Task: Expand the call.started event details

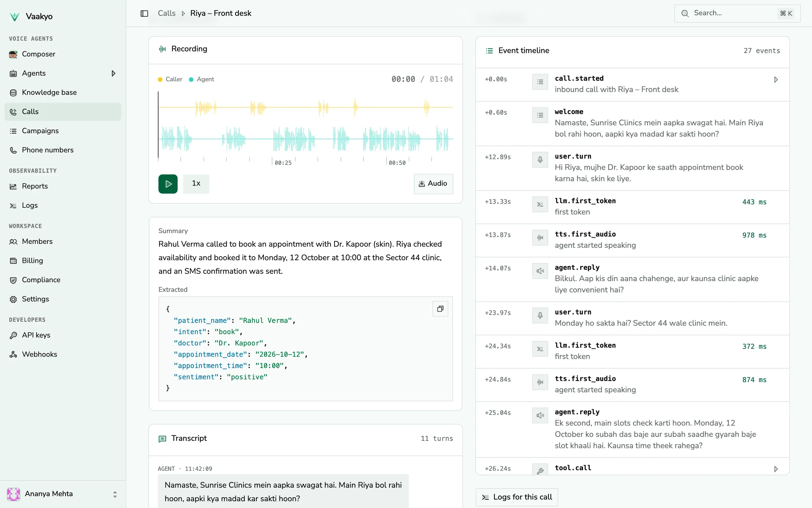Action: pyautogui.click(x=776, y=80)
